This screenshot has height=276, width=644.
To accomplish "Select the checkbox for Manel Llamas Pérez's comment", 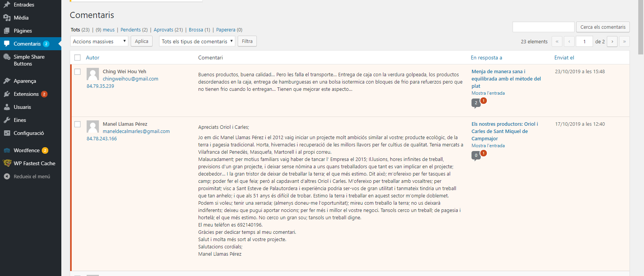I will (77, 124).
